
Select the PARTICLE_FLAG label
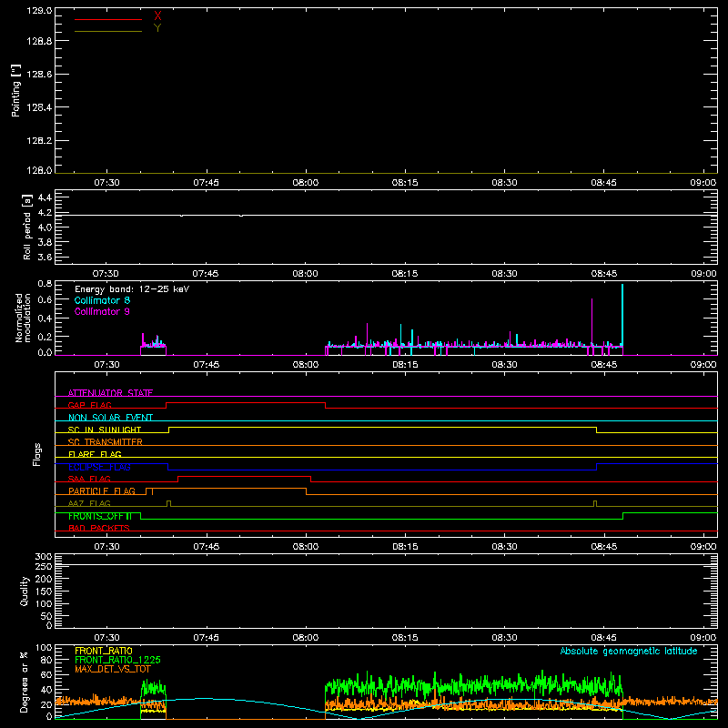(x=102, y=491)
